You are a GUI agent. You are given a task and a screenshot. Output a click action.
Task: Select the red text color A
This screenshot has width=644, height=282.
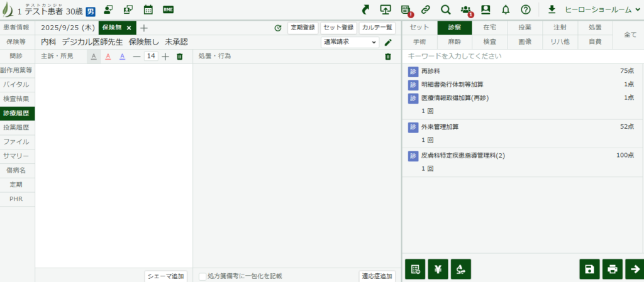click(x=108, y=57)
